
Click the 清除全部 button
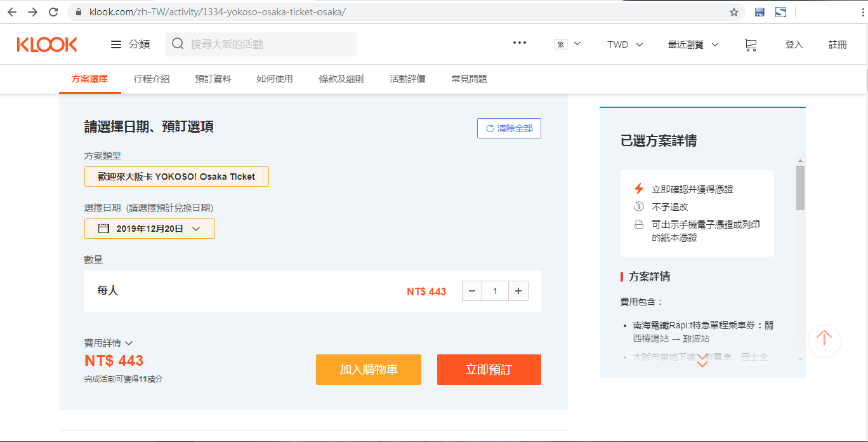tap(509, 128)
